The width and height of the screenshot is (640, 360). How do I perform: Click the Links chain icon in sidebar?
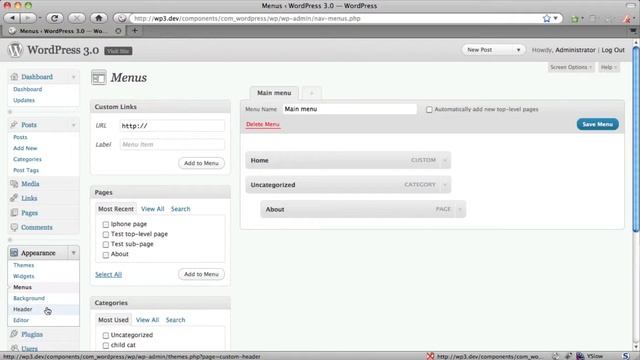pos(14,198)
